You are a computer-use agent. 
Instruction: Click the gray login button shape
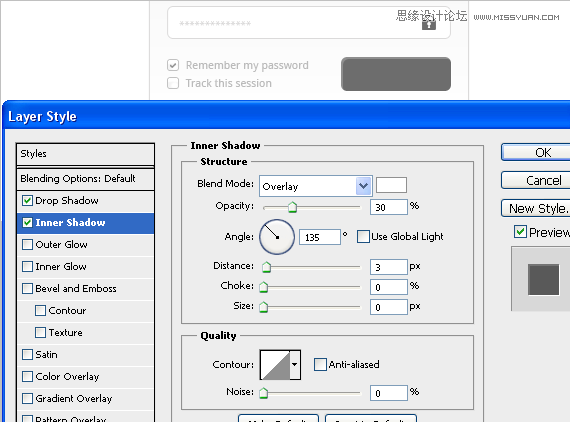tap(396, 74)
